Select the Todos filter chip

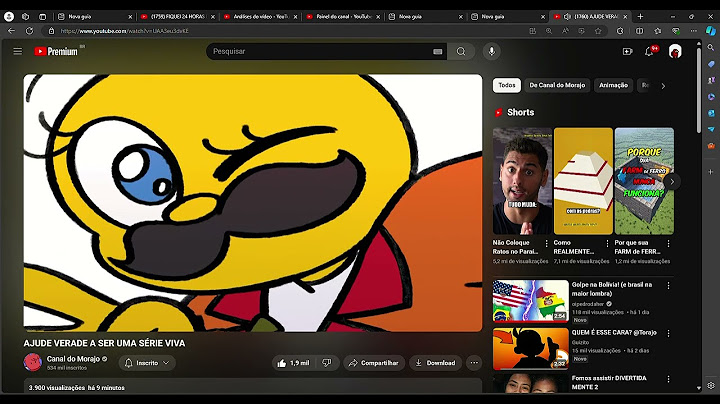coord(506,85)
